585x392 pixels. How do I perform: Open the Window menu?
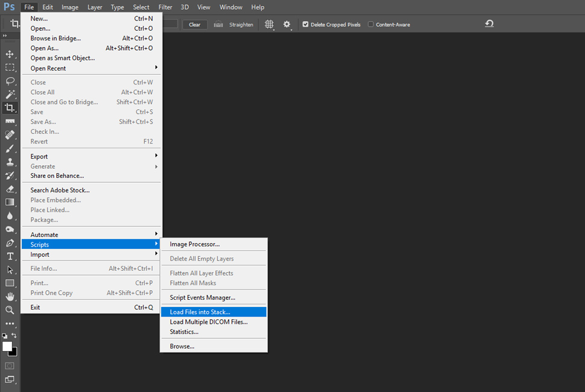[231, 7]
